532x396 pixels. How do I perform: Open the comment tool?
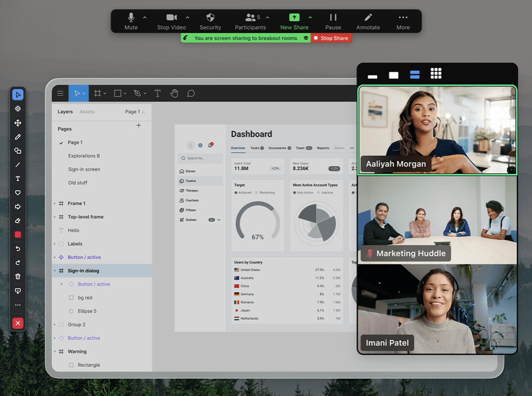[x=191, y=93]
